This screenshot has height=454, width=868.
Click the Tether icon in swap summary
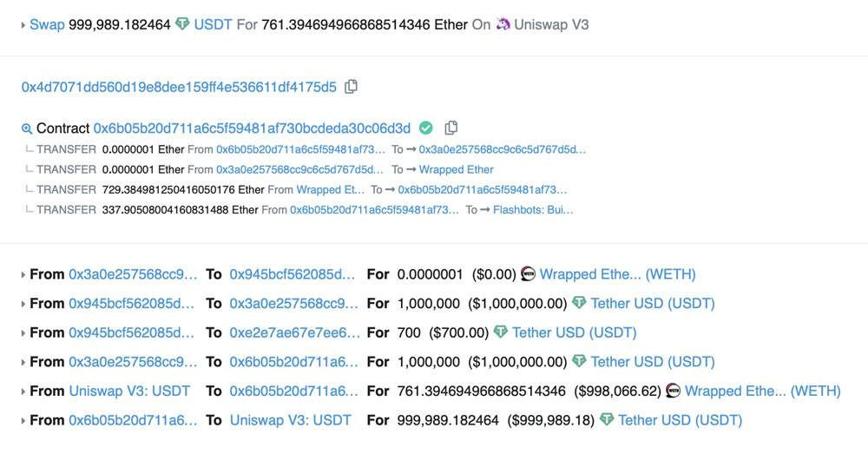point(182,24)
